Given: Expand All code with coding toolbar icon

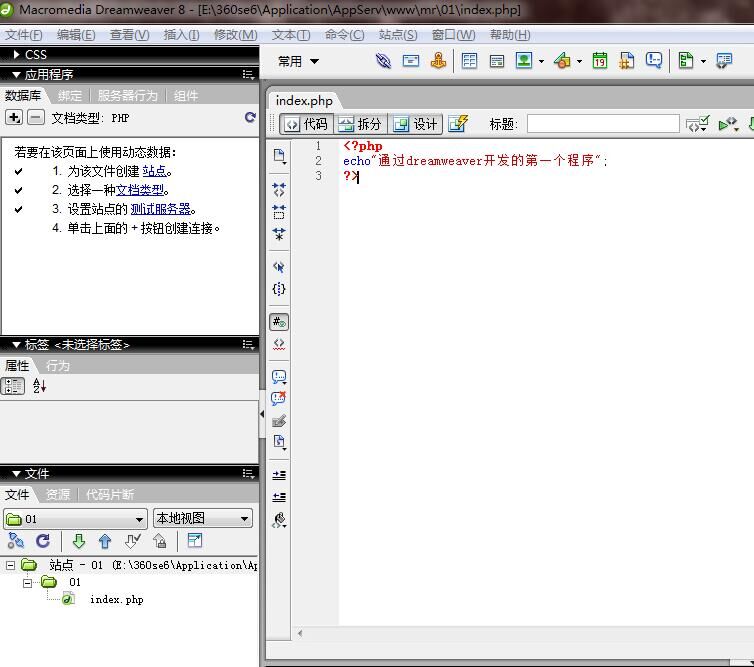Looking at the screenshot, I should [x=279, y=234].
